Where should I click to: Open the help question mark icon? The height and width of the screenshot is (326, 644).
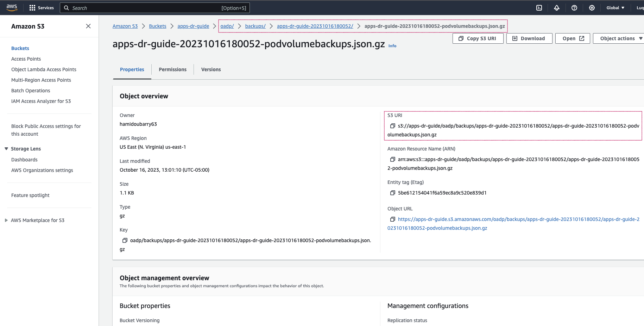574,8
